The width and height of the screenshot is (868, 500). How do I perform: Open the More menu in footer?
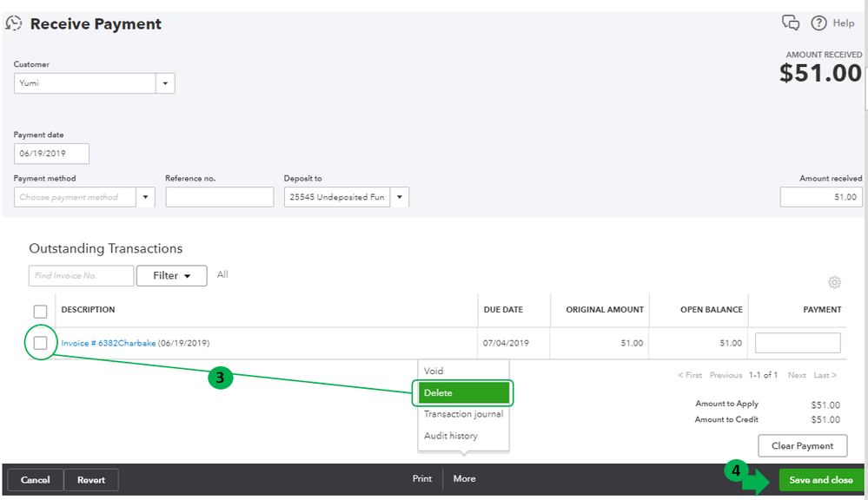tap(464, 479)
